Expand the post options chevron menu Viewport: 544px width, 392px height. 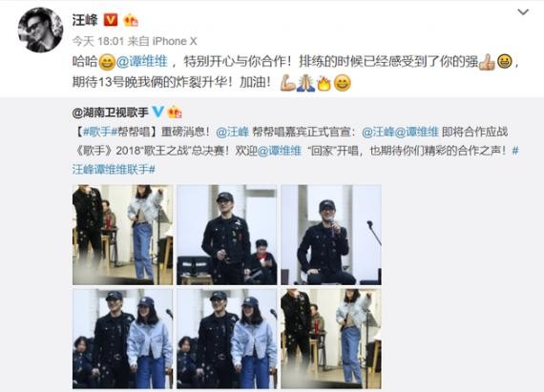click(523, 12)
